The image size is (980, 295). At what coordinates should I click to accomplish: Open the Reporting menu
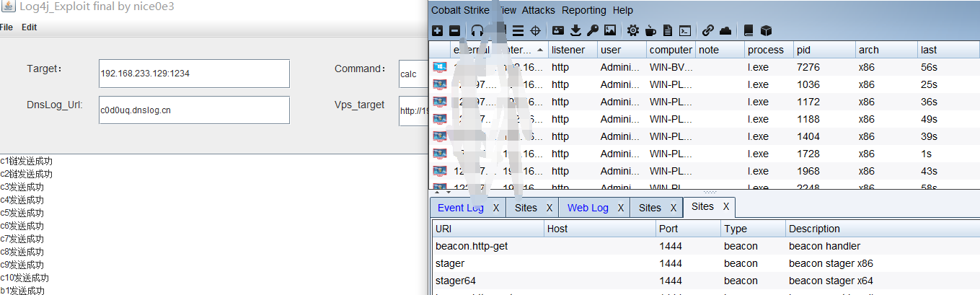tap(584, 10)
